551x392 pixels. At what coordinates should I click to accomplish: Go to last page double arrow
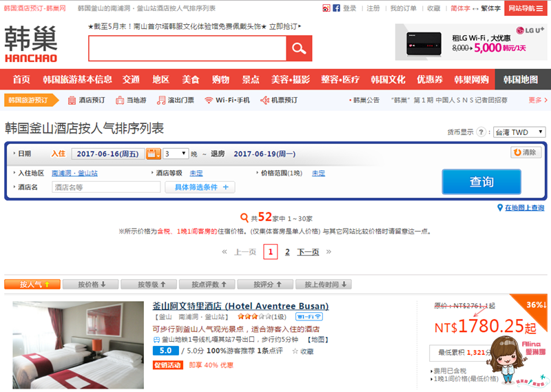click(x=329, y=251)
